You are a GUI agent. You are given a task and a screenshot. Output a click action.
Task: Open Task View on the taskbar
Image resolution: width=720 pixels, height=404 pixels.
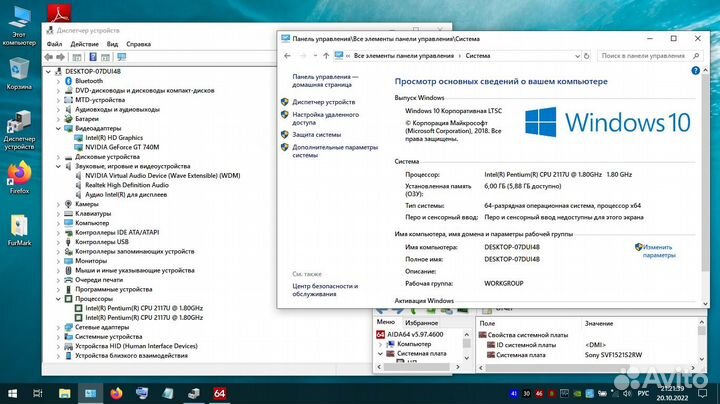[x=38, y=393]
